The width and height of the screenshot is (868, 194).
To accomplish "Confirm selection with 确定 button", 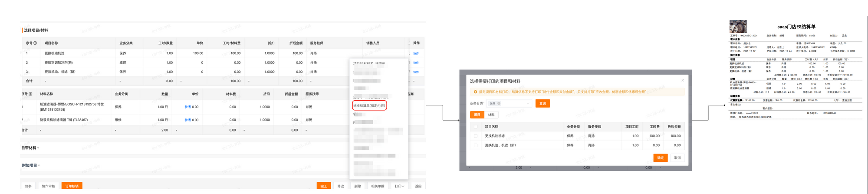I will 660,158.
